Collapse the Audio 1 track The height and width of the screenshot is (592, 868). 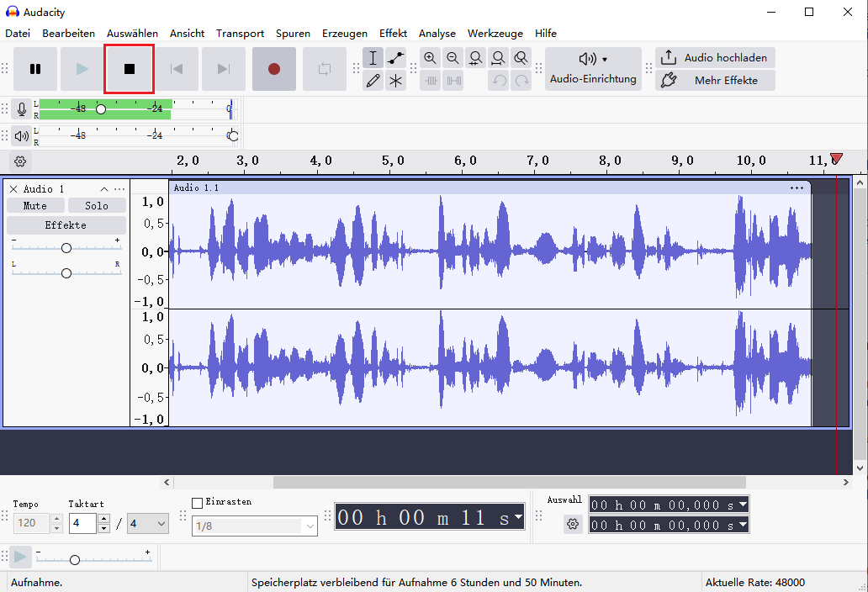[x=104, y=189]
